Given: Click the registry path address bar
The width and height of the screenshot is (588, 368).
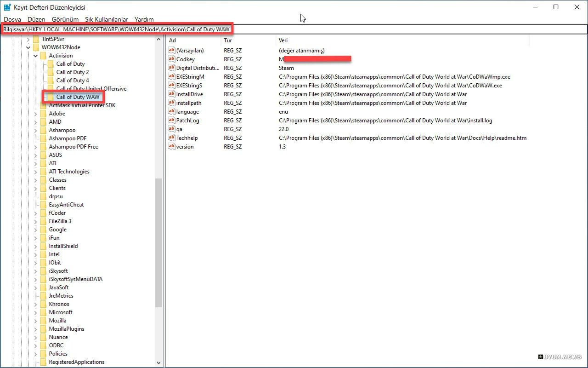Looking at the screenshot, I should tap(294, 29).
